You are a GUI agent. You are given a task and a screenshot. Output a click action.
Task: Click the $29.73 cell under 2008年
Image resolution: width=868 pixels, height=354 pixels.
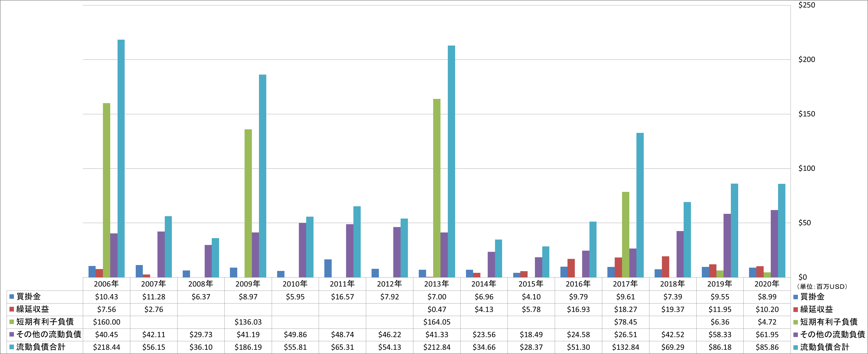201,334
